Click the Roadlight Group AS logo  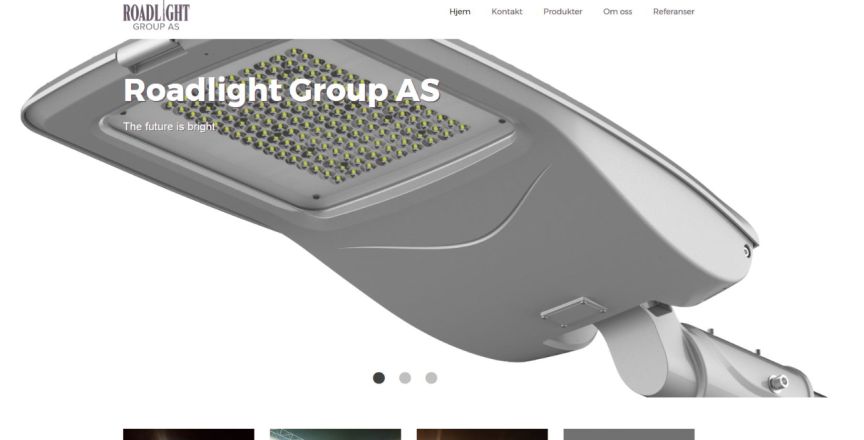point(156,15)
